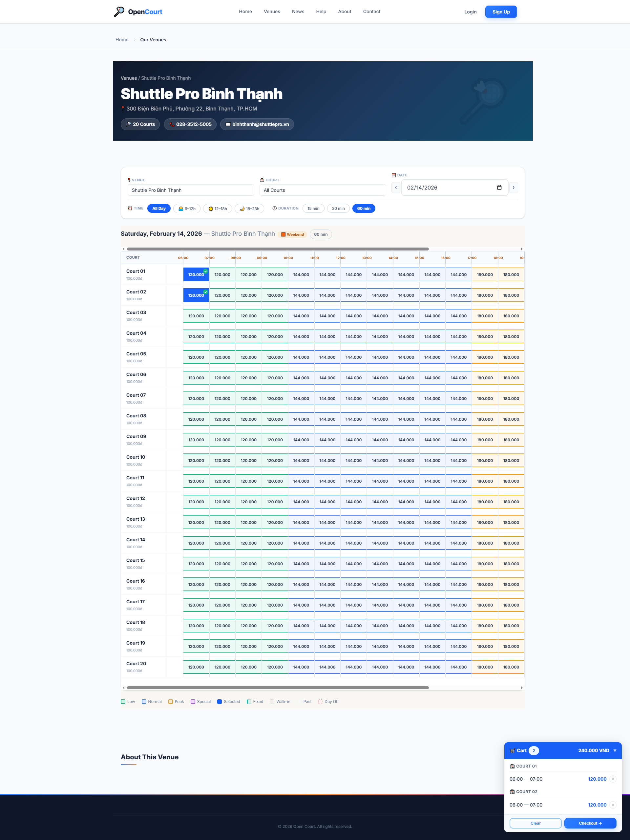Select Court 05 10:00 slot 144.000

click(x=301, y=357)
